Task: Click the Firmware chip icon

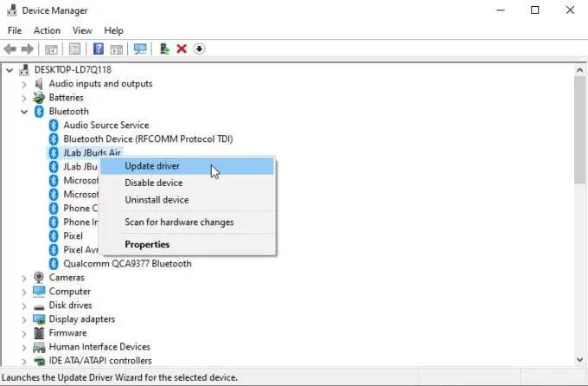Action: pyautogui.click(x=39, y=333)
